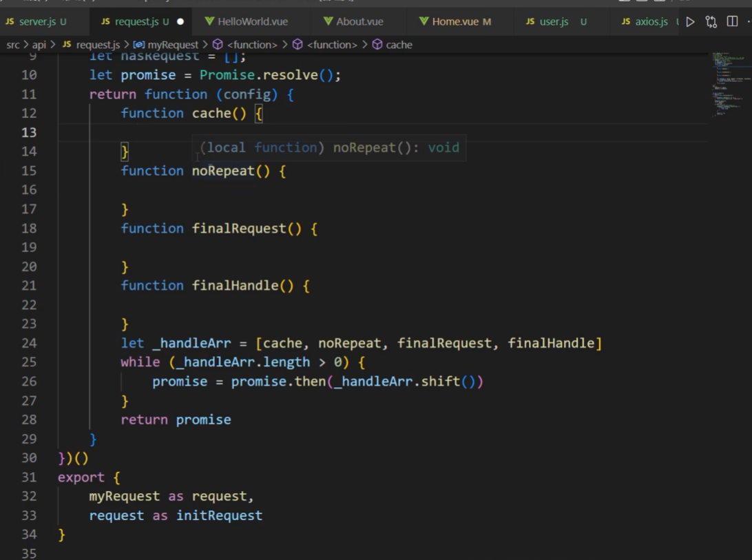Click the second <function> breadcrumb
This screenshot has height=560, width=752.
point(324,45)
